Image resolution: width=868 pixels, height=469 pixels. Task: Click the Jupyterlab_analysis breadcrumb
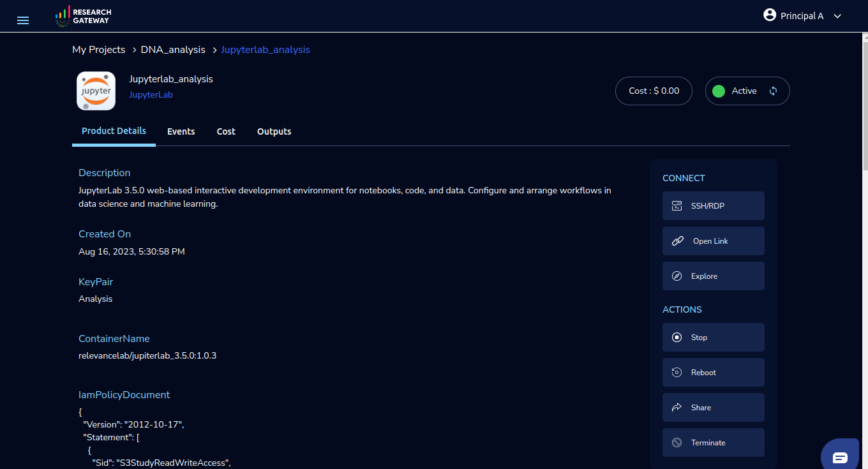[x=266, y=50]
